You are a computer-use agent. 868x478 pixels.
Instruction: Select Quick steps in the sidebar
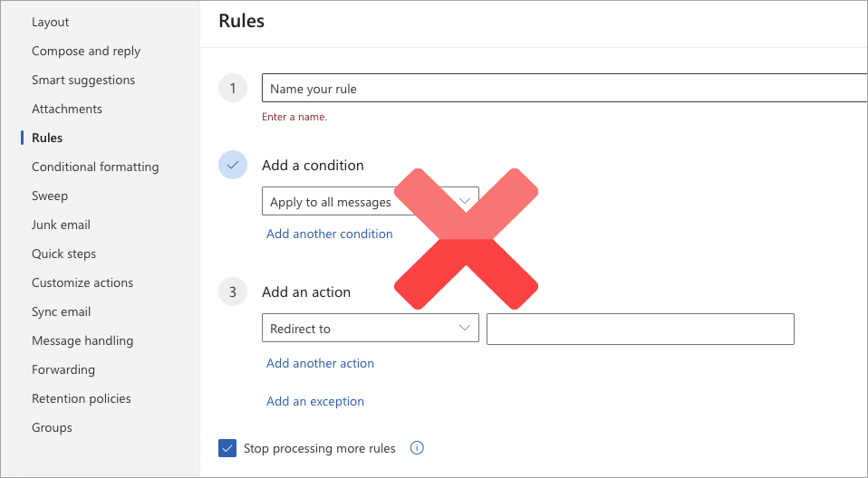[x=63, y=253]
